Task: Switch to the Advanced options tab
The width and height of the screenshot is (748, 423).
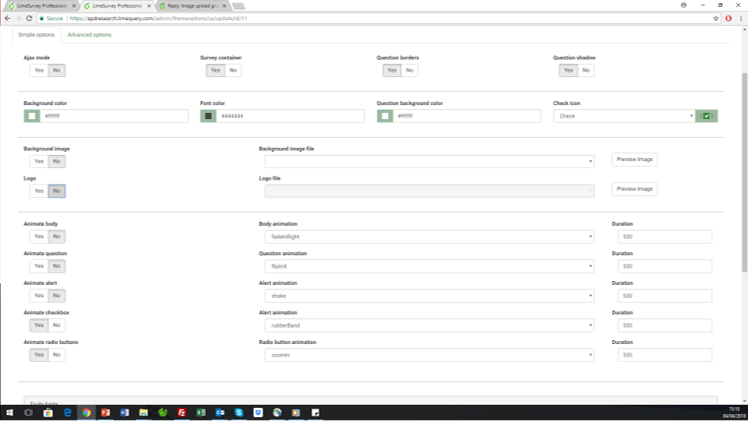Action: (x=89, y=35)
